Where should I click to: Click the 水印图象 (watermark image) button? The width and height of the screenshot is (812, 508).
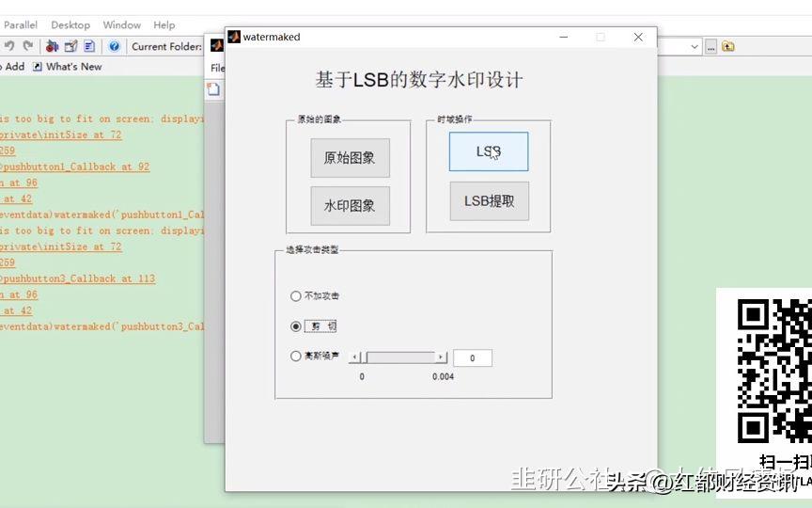[350, 206]
